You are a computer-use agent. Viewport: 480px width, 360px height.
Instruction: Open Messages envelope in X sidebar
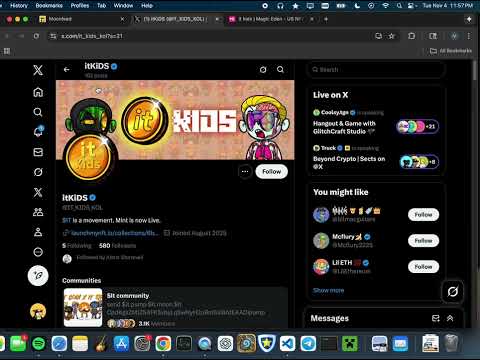(38, 152)
